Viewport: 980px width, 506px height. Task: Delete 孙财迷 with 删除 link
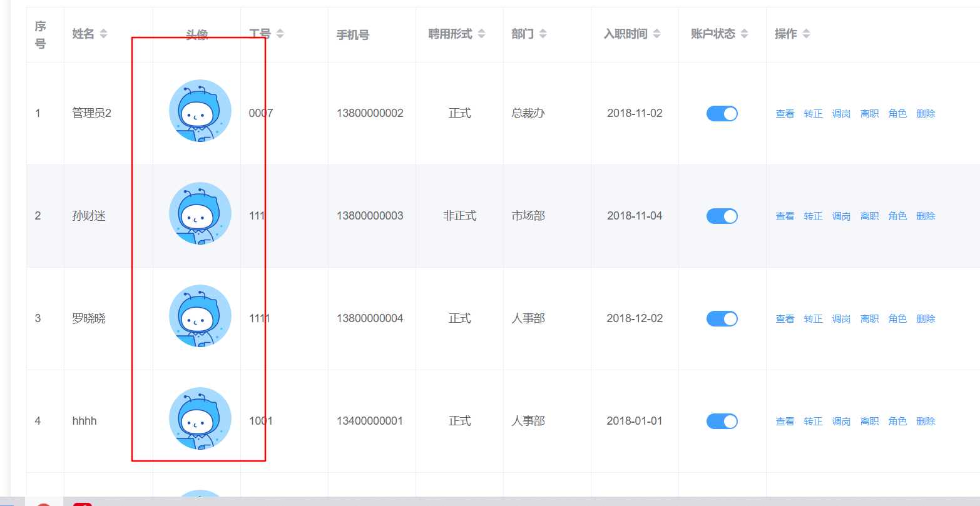click(926, 216)
